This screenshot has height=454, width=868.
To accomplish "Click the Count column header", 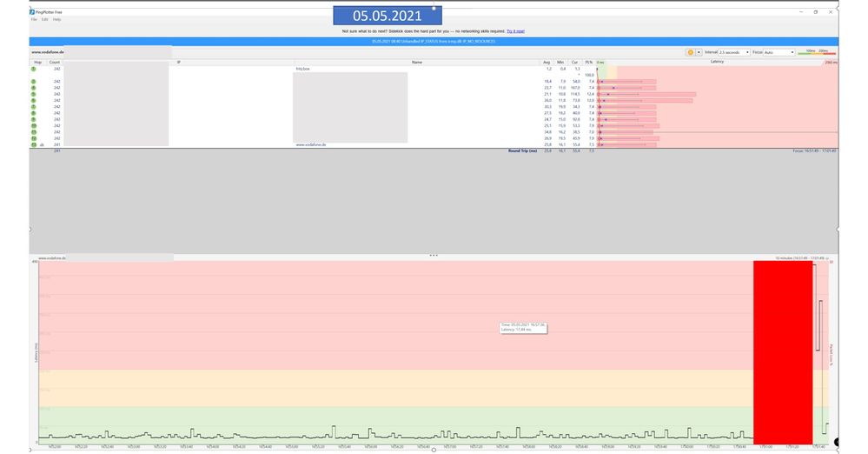I will (54, 62).
